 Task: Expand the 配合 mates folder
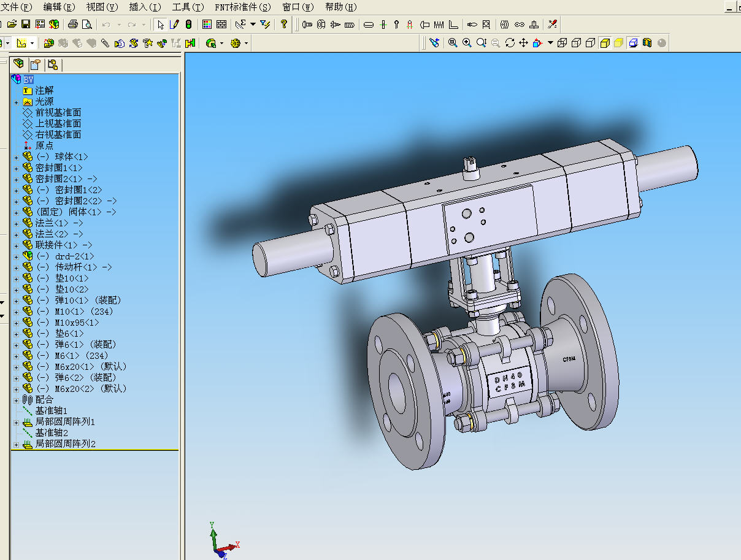click(17, 400)
